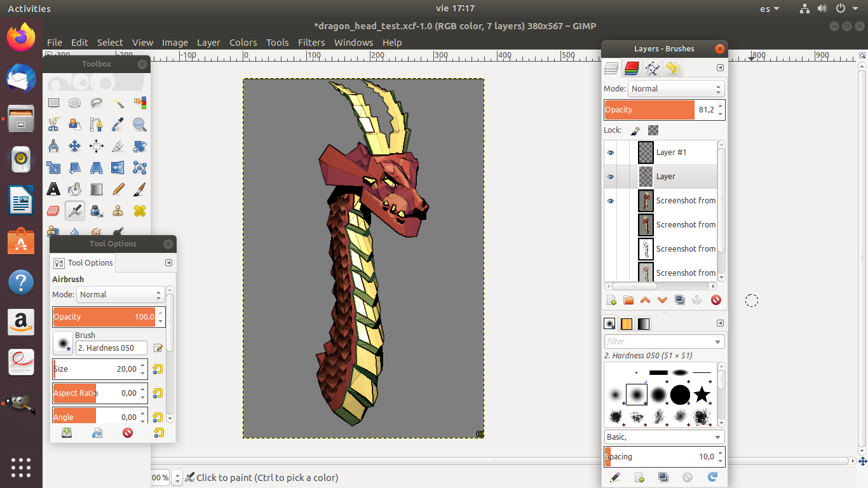Screen dimensions: 868x488
Task: Open Firefox from the Ubuntu dock
Action: point(21,37)
